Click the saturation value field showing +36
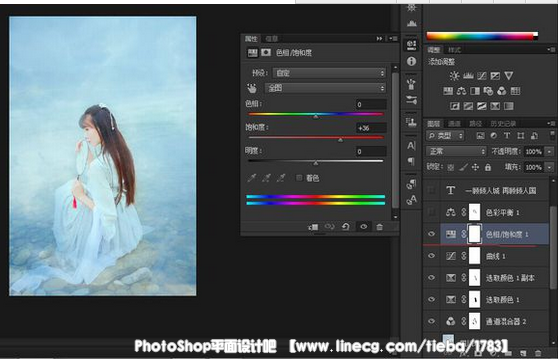The image size is (558, 363). (x=371, y=128)
